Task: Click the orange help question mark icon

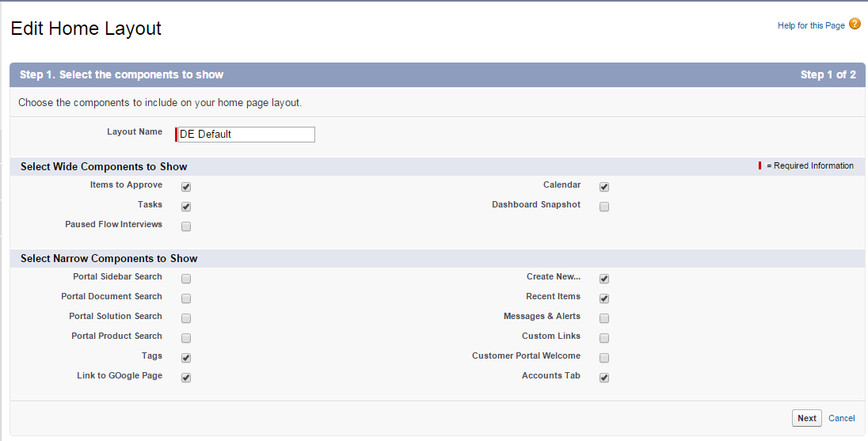Action: (x=855, y=25)
